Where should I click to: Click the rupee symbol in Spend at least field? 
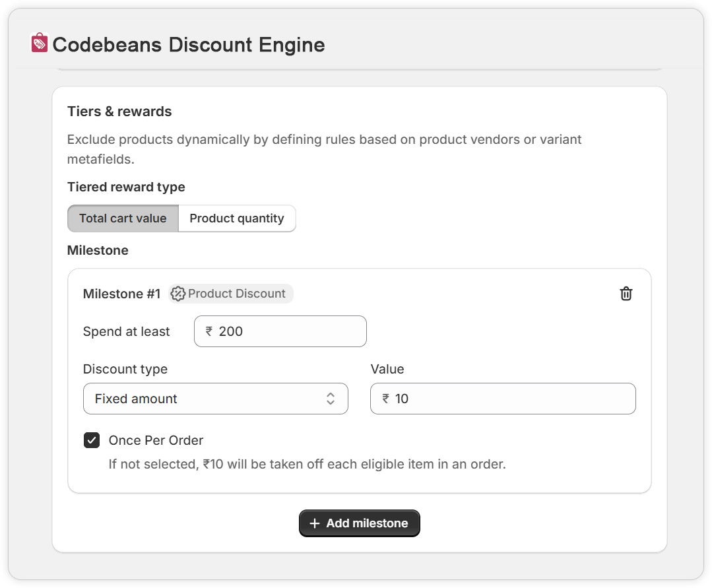(209, 331)
